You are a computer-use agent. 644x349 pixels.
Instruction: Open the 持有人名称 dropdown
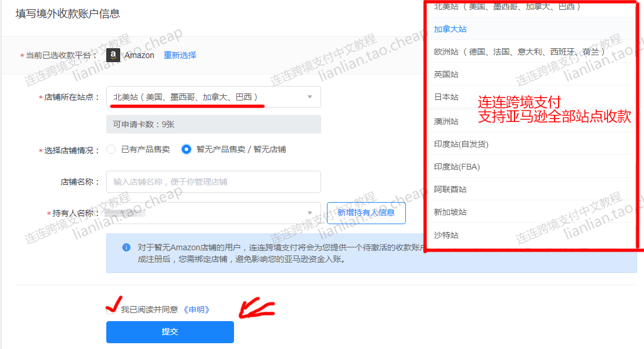point(213,213)
